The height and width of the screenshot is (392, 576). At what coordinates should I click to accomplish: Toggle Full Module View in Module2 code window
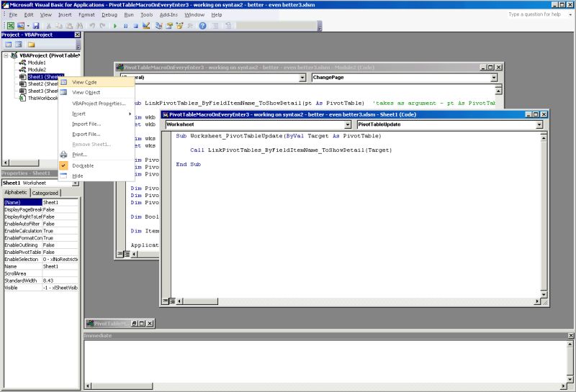pos(127,254)
